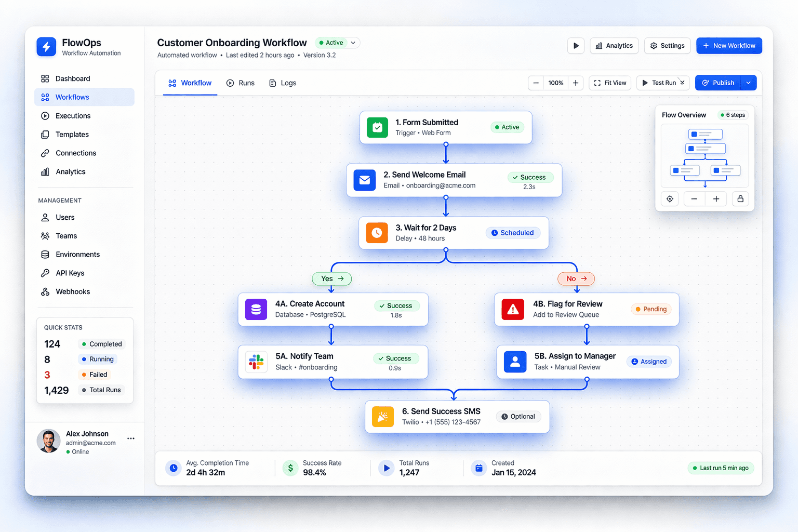Expand the Test Run dropdown chevron
Screen dimensions: 798x532
[x=682, y=83]
